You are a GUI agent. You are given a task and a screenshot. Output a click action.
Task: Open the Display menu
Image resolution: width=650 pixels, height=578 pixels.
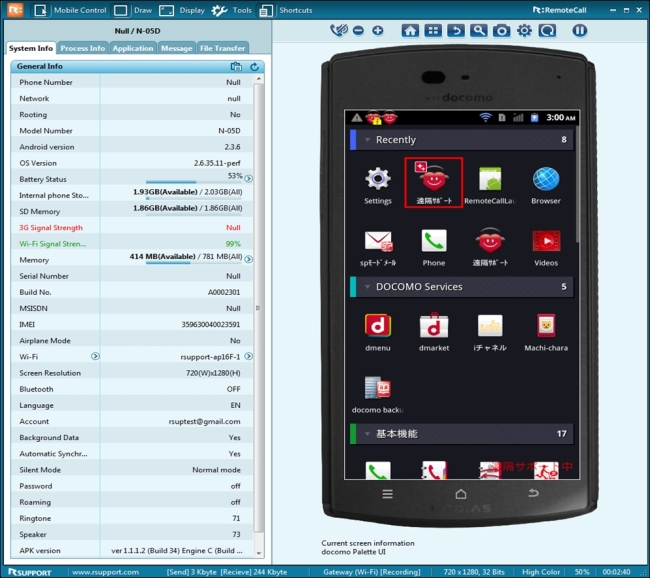coord(182,10)
